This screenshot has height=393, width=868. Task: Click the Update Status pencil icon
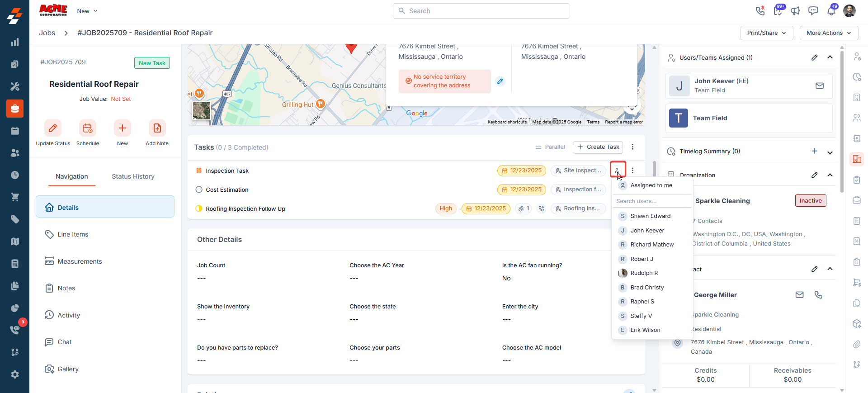click(53, 128)
